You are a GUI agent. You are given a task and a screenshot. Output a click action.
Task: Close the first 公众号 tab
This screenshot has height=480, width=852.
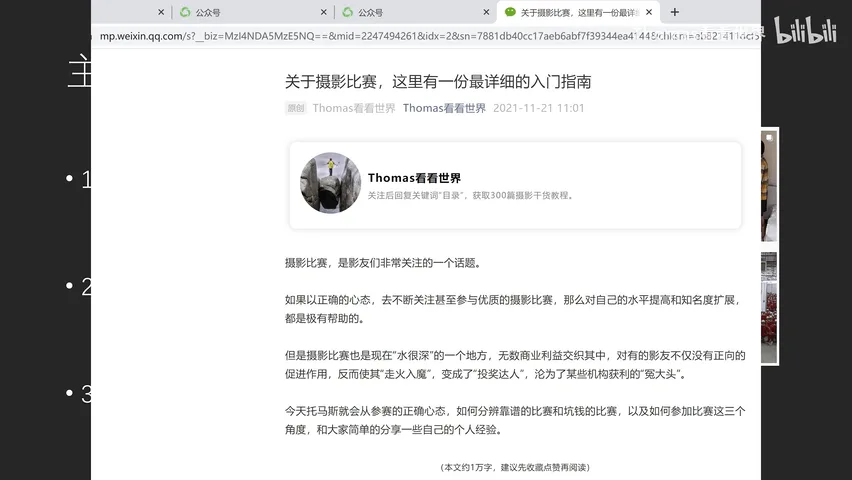pyautogui.click(x=324, y=12)
